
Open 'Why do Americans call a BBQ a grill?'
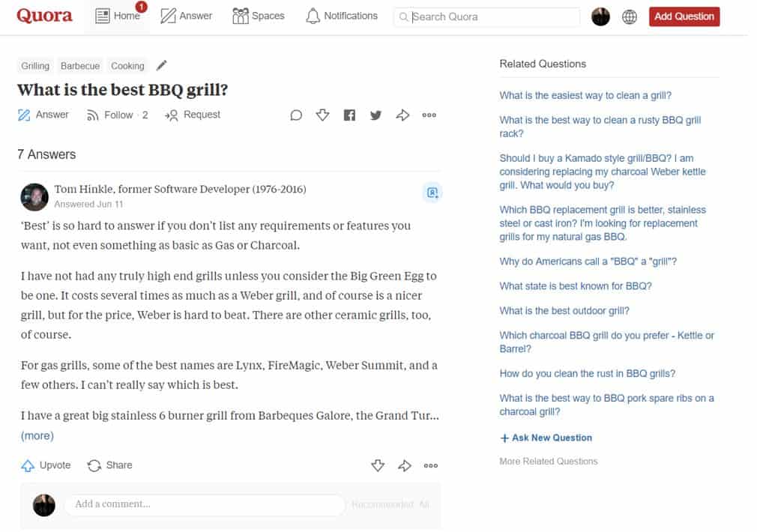(x=588, y=262)
